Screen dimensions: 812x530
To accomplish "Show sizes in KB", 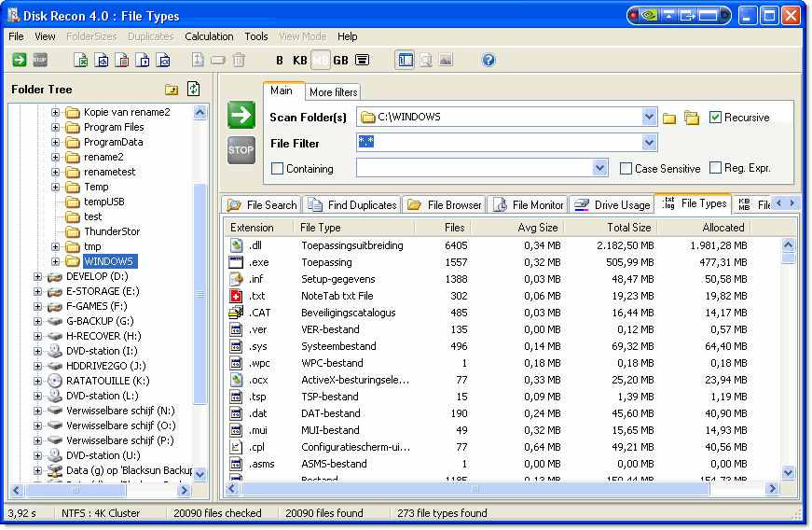I will coord(300,60).
